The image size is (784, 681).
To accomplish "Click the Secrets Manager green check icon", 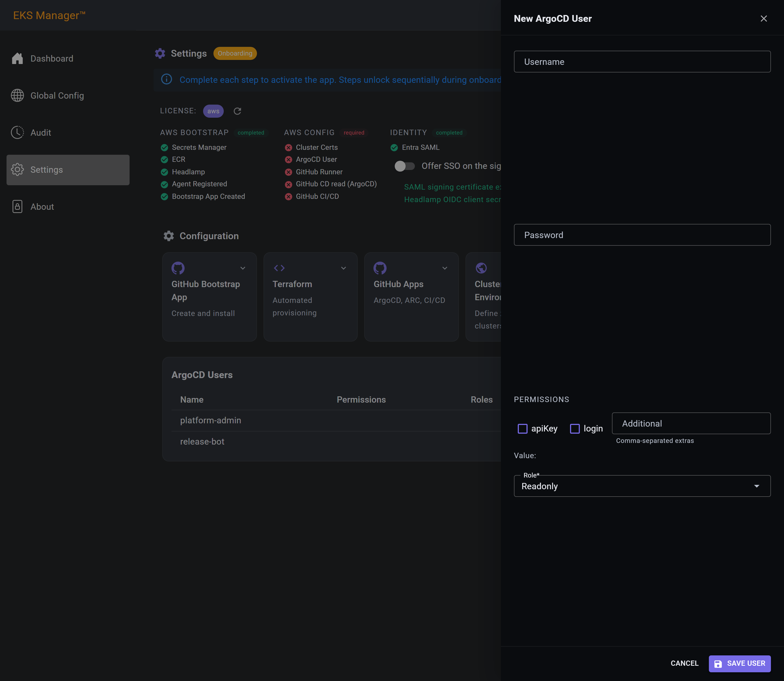I will pyautogui.click(x=164, y=147).
